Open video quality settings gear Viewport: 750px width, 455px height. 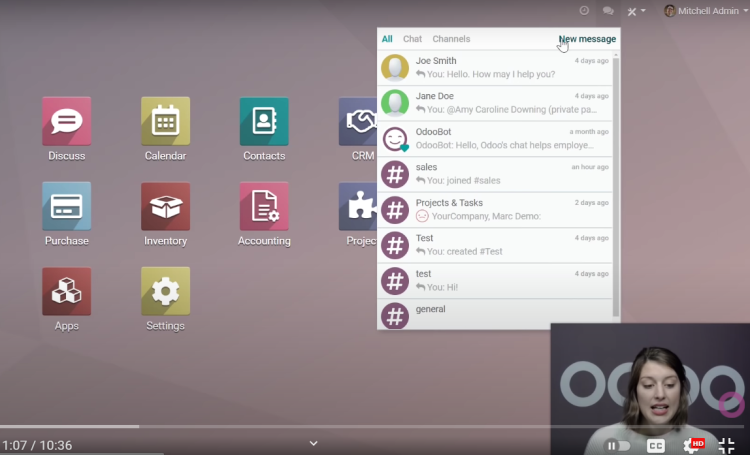692,445
